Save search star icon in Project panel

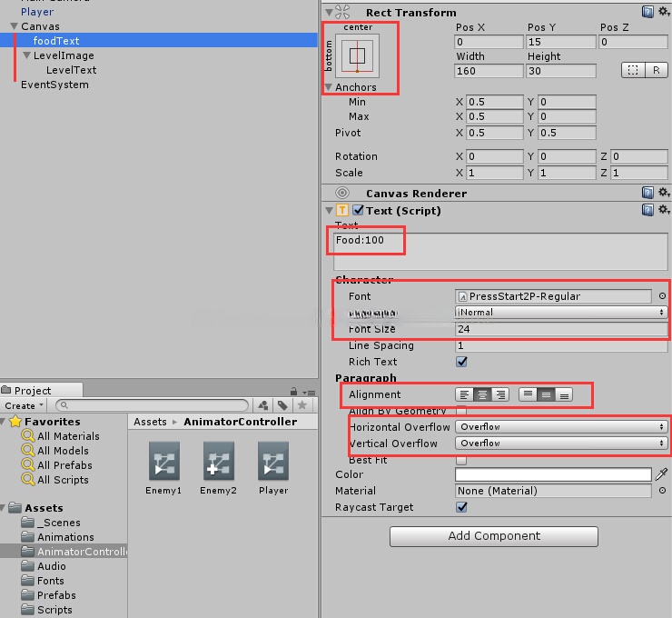point(301,405)
